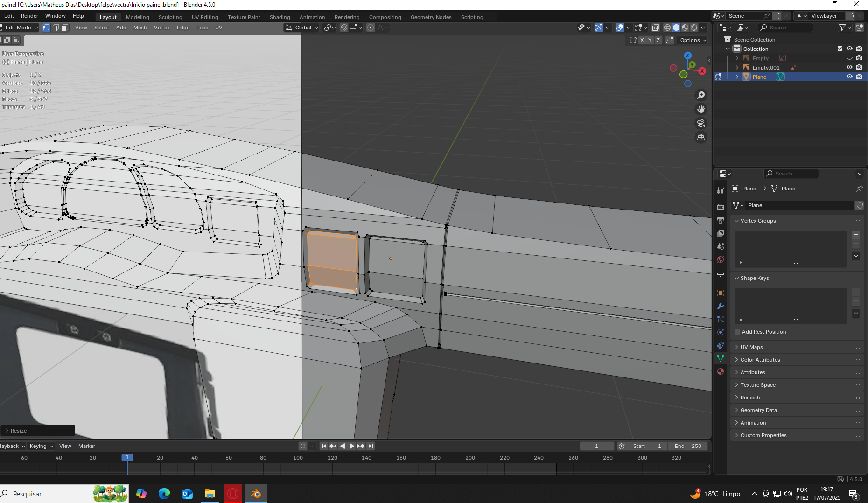868x503 pixels.
Task: Click the End frame field
Action: click(687, 446)
